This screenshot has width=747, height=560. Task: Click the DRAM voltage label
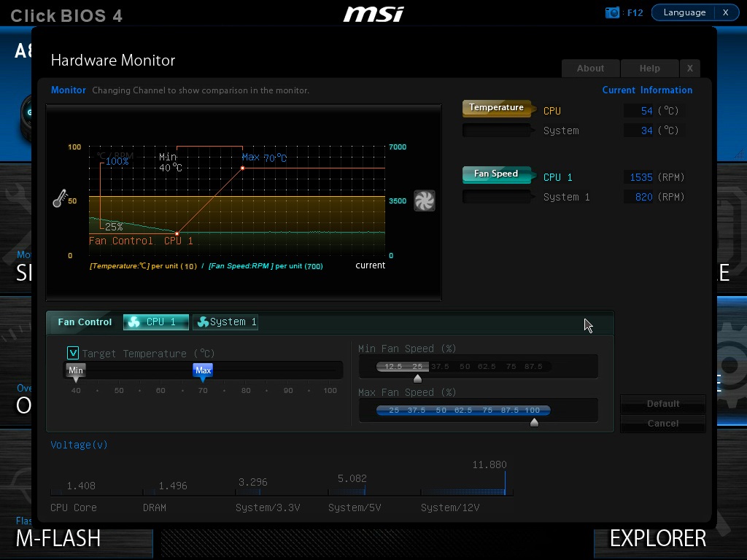pos(155,507)
